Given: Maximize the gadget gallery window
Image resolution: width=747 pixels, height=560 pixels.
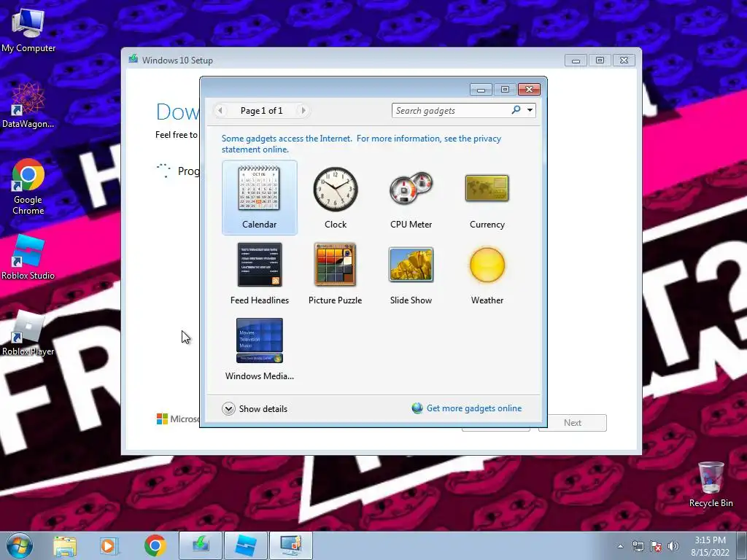Looking at the screenshot, I should point(505,90).
